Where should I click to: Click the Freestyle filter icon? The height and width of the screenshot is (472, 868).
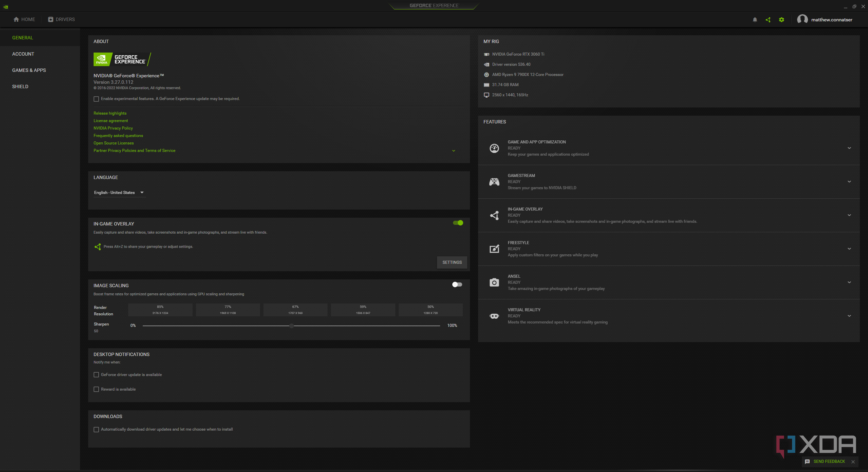pyautogui.click(x=494, y=249)
